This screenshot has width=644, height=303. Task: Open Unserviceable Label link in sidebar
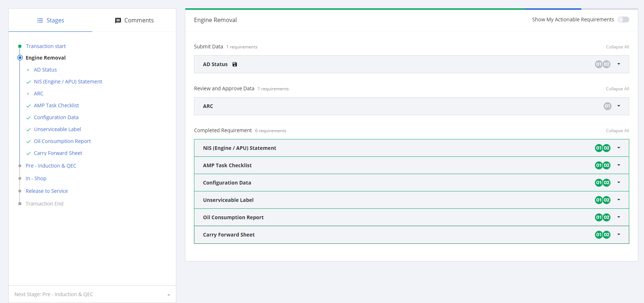point(57,129)
